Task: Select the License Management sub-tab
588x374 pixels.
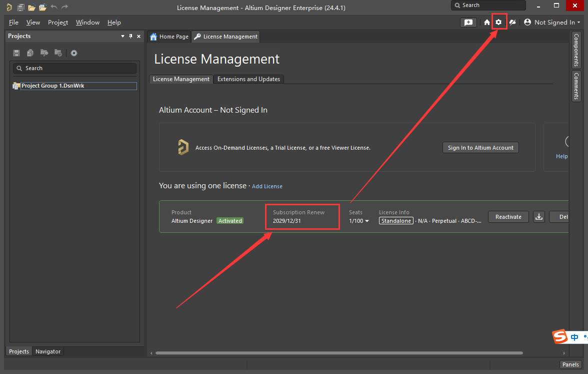Action: pyautogui.click(x=181, y=79)
